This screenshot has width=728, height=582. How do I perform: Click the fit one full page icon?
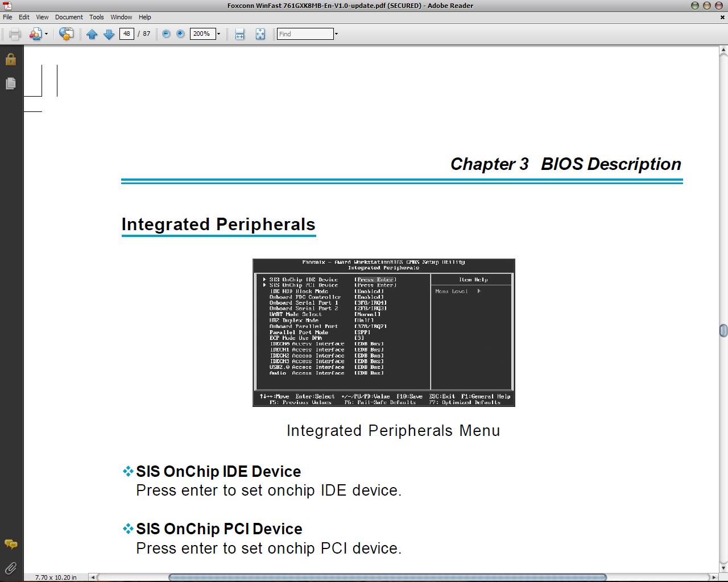[x=260, y=34]
